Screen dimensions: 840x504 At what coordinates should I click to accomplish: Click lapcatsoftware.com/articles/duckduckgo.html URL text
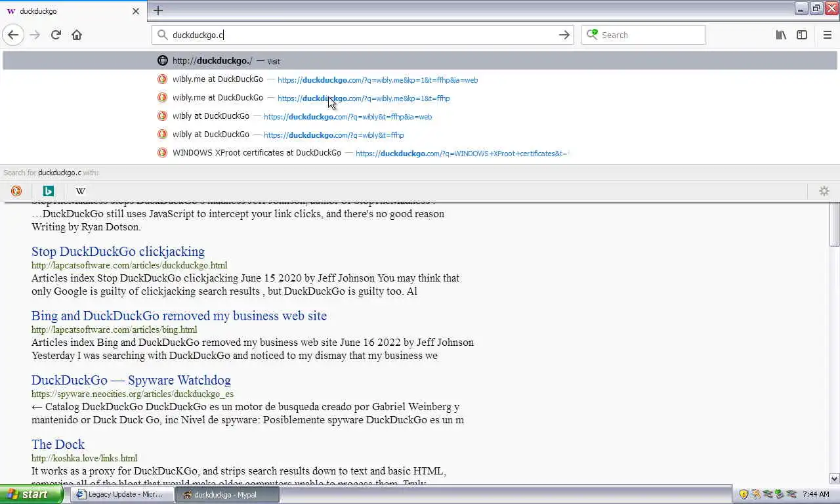click(129, 265)
